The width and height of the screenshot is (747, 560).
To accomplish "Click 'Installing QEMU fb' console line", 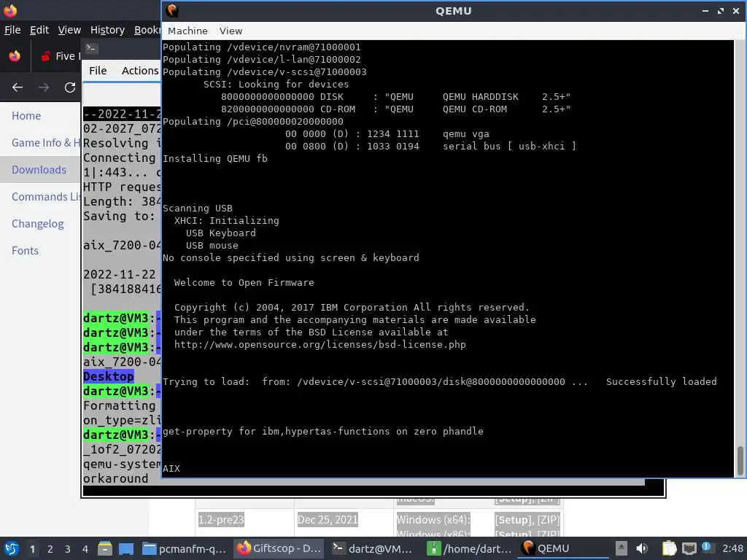I will pos(215,158).
